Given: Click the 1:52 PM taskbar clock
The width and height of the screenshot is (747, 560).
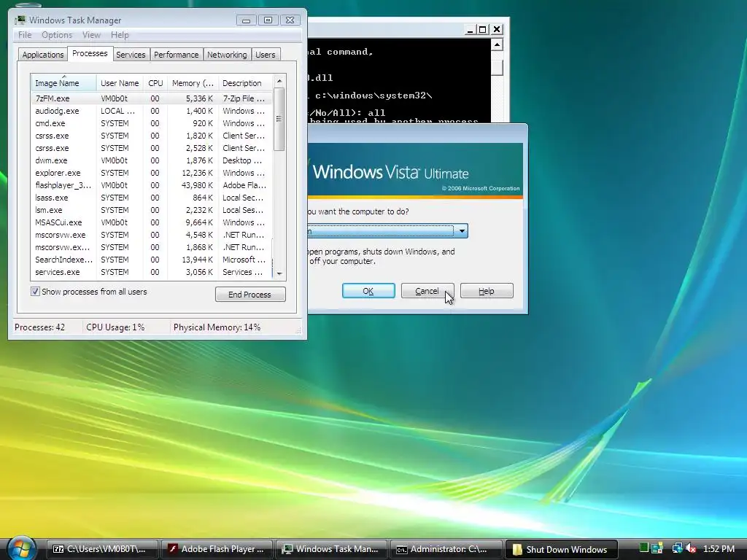Looking at the screenshot, I should [x=719, y=548].
